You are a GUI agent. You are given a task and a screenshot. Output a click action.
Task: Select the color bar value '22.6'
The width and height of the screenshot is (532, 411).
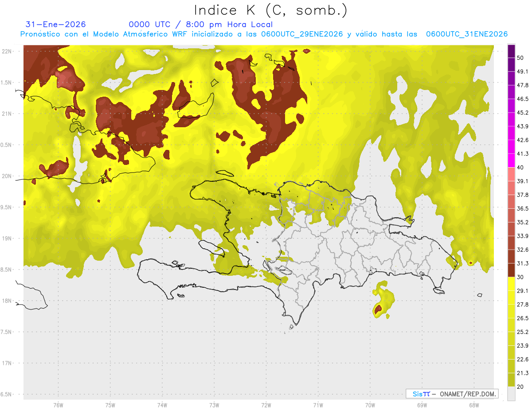click(x=523, y=360)
